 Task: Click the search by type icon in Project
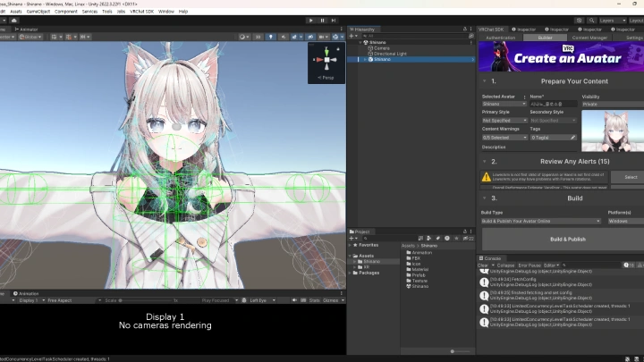coord(428,239)
